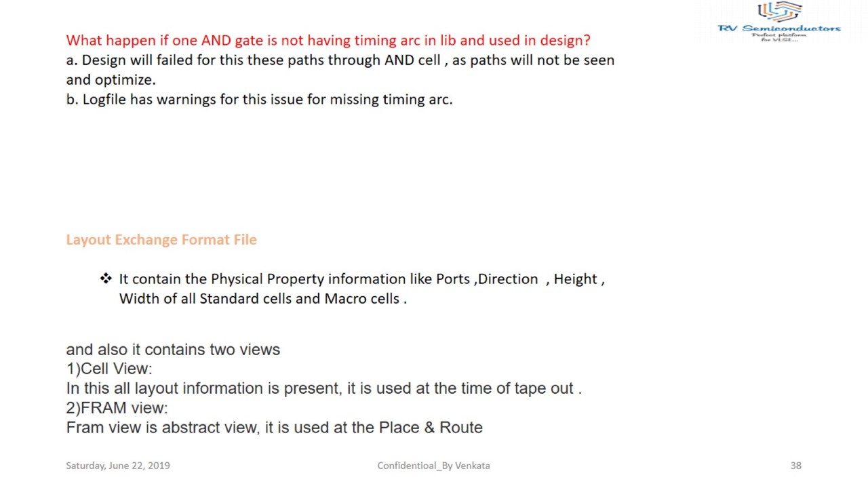Select the 'a. Design will failed' line

click(x=340, y=60)
